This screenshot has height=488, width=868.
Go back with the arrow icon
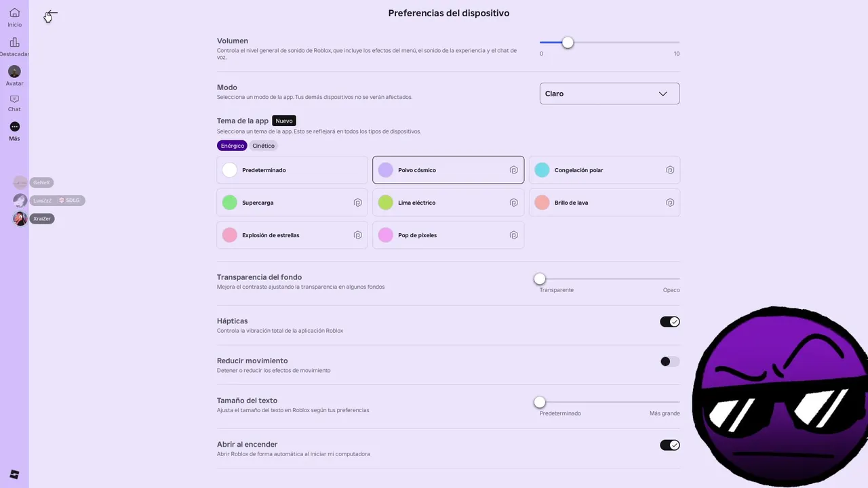[x=51, y=15]
